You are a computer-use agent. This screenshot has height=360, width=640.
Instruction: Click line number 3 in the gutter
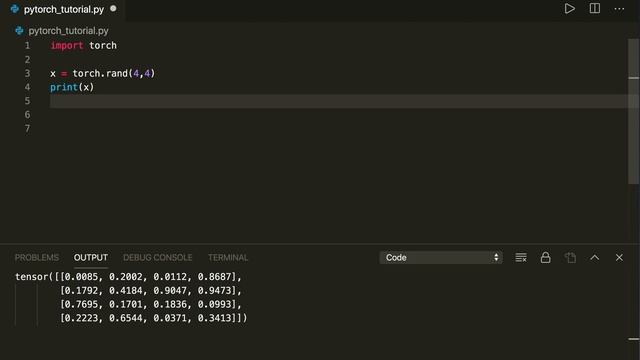click(27, 73)
